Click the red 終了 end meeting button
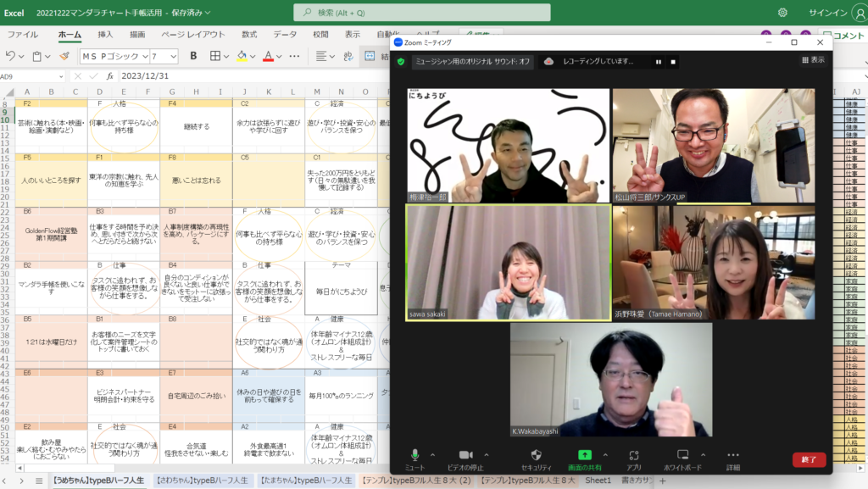This screenshot has height=489, width=868. (809, 459)
